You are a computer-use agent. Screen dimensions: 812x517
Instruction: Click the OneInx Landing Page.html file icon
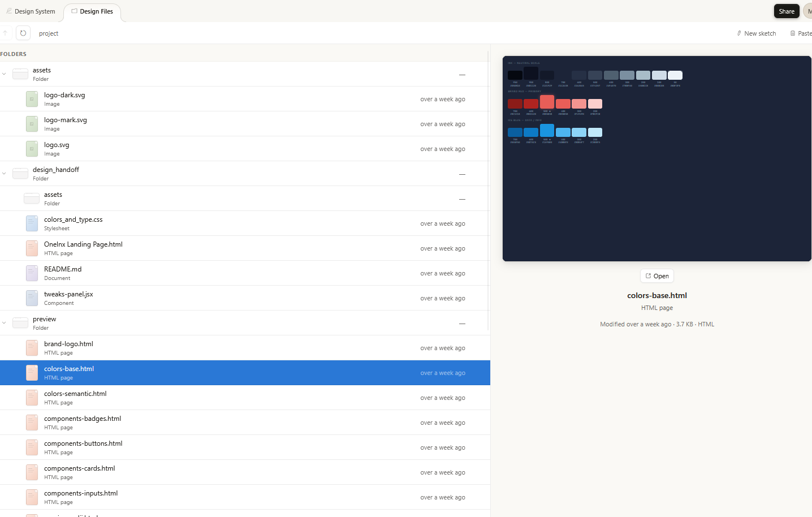point(32,248)
